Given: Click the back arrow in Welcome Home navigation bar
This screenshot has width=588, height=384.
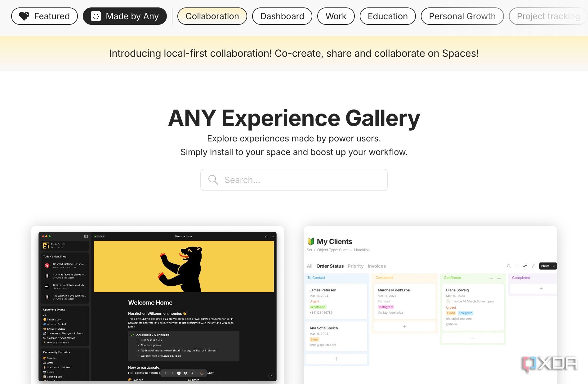Looking at the screenshot, I should tap(166, 373).
